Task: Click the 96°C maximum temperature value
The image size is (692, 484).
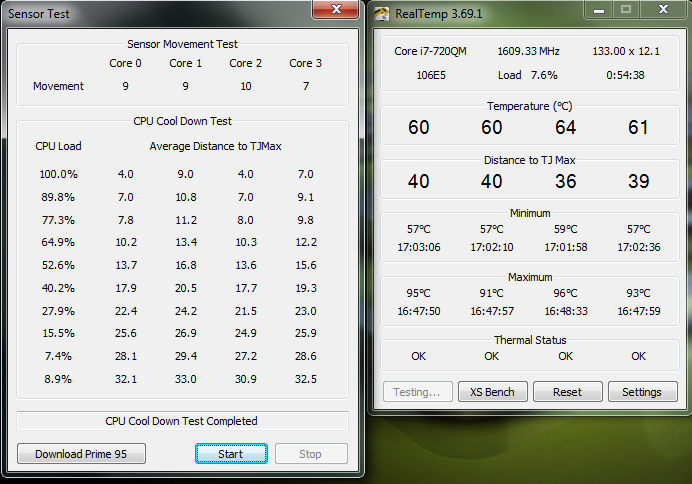Action: point(566,294)
